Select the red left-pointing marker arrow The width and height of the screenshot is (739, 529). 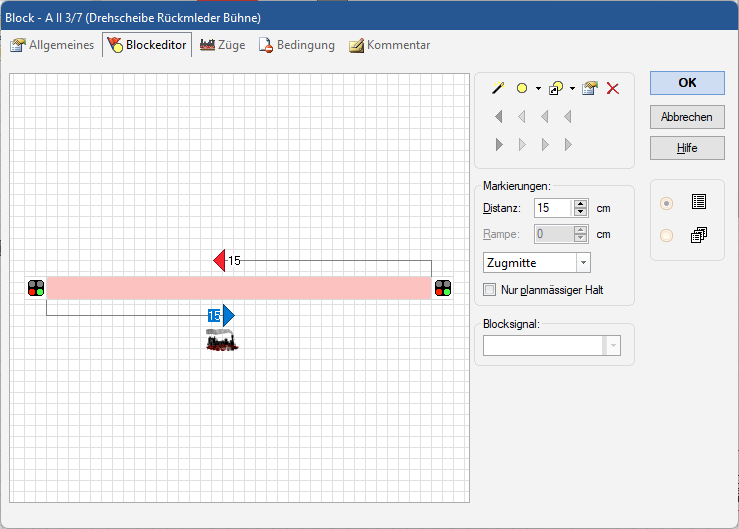(x=220, y=261)
